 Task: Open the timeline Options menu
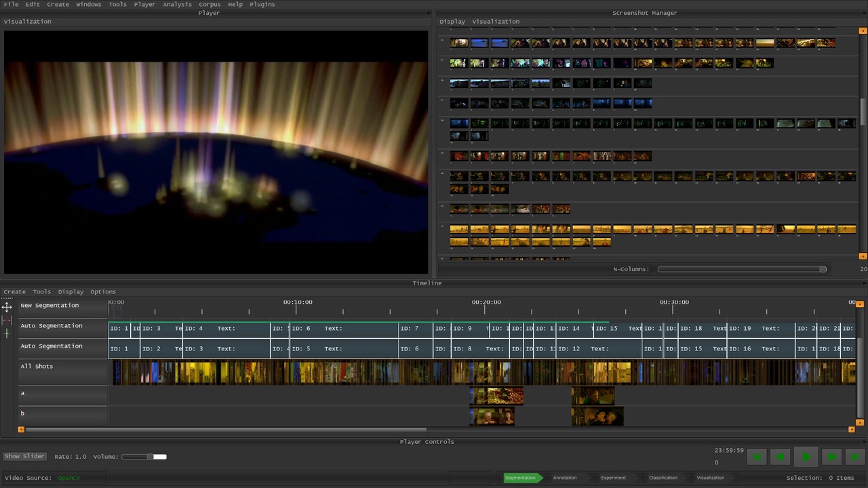point(103,291)
